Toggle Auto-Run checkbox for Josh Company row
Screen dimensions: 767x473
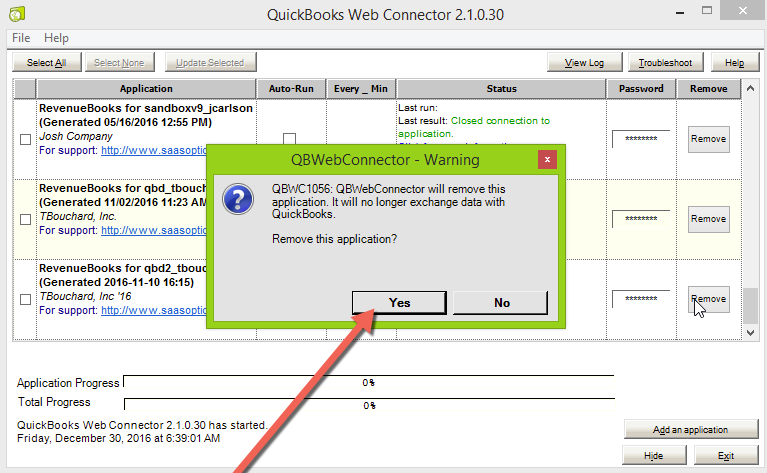pyautogui.click(x=290, y=138)
